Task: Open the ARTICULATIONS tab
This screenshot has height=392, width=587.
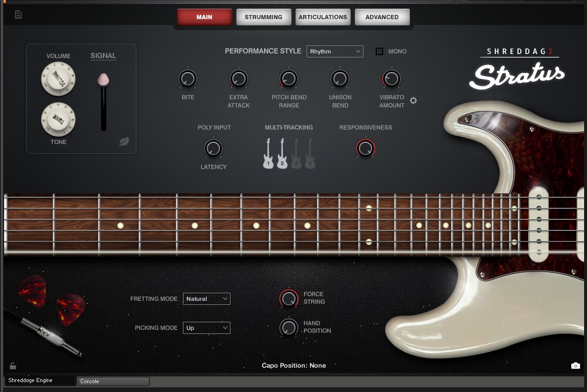Action: [323, 17]
